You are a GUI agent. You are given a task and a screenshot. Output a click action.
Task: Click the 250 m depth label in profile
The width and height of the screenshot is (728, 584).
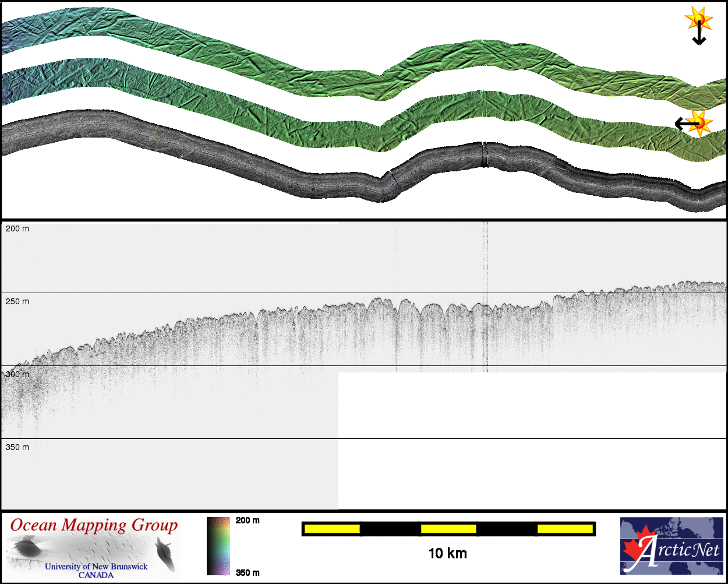click(17, 301)
